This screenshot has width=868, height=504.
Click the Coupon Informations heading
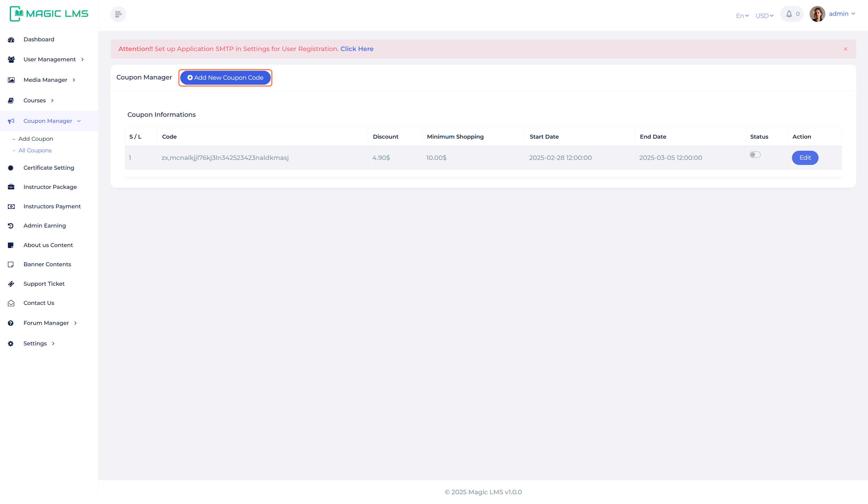[x=162, y=115]
